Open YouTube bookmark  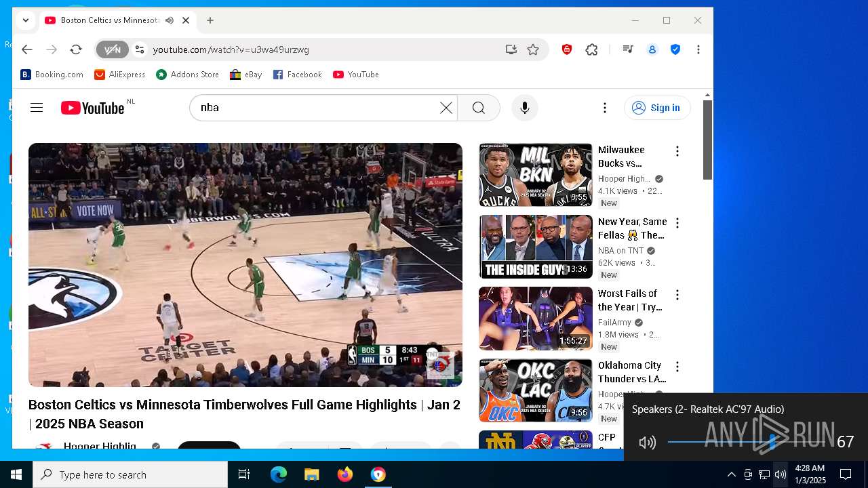356,75
